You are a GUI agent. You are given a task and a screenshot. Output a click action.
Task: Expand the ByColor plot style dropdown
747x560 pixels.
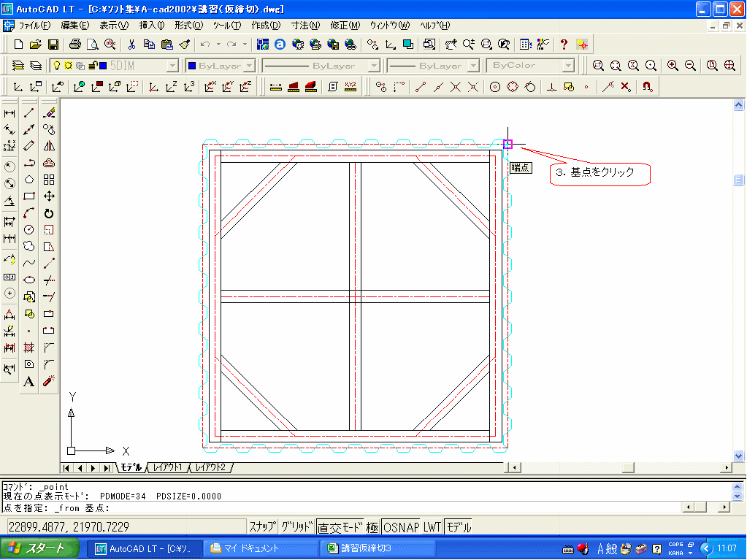point(568,66)
